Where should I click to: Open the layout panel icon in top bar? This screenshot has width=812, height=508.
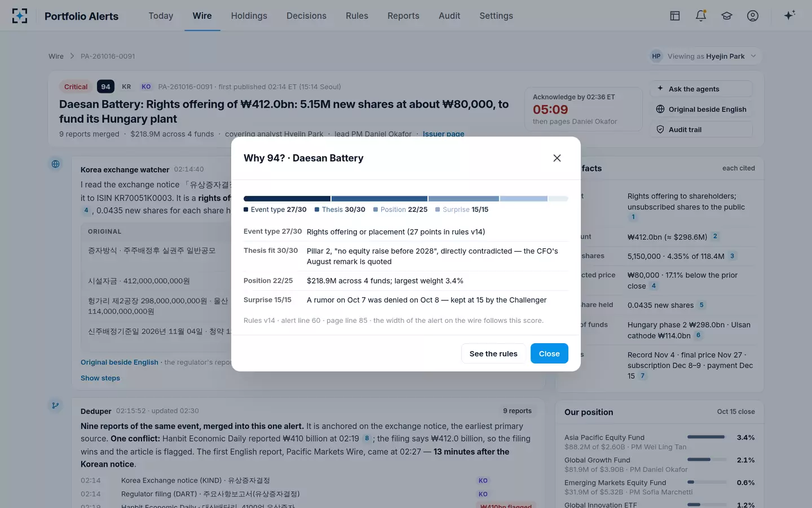click(x=675, y=16)
